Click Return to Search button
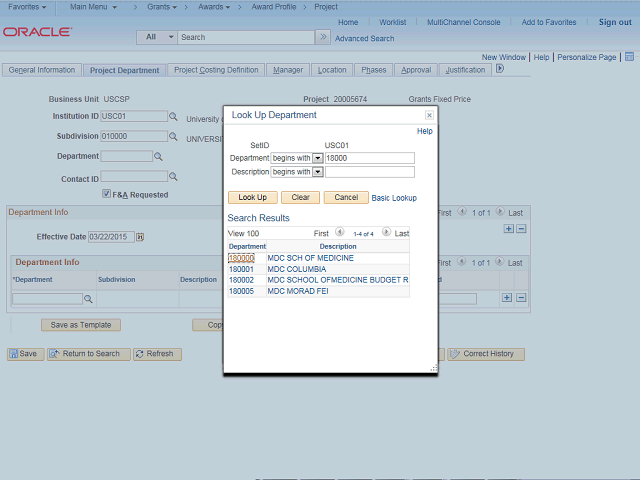The width and height of the screenshot is (640, 480). click(x=89, y=354)
